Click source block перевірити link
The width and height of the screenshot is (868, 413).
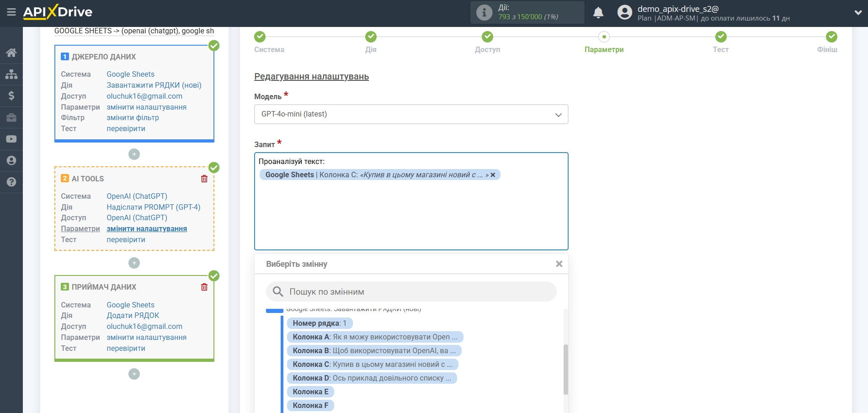coord(126,128)
